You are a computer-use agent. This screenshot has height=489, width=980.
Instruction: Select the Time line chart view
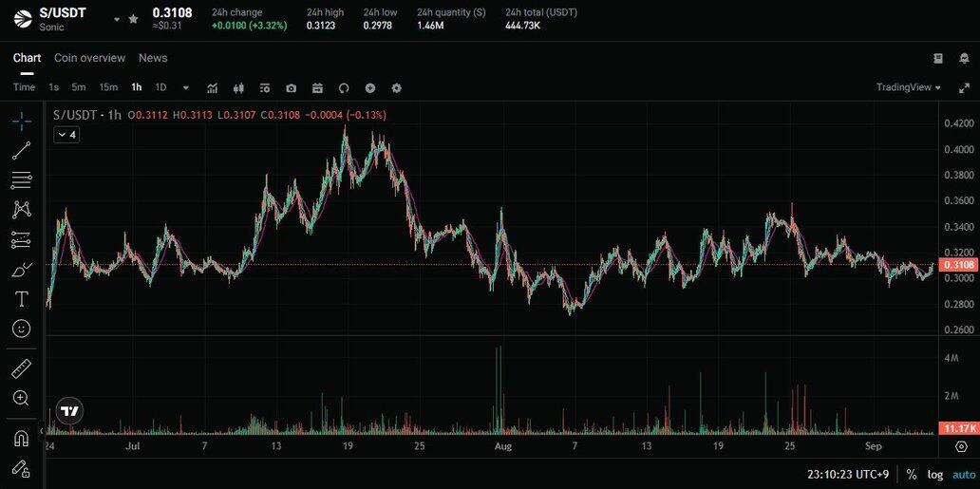(x=25, y=87)
